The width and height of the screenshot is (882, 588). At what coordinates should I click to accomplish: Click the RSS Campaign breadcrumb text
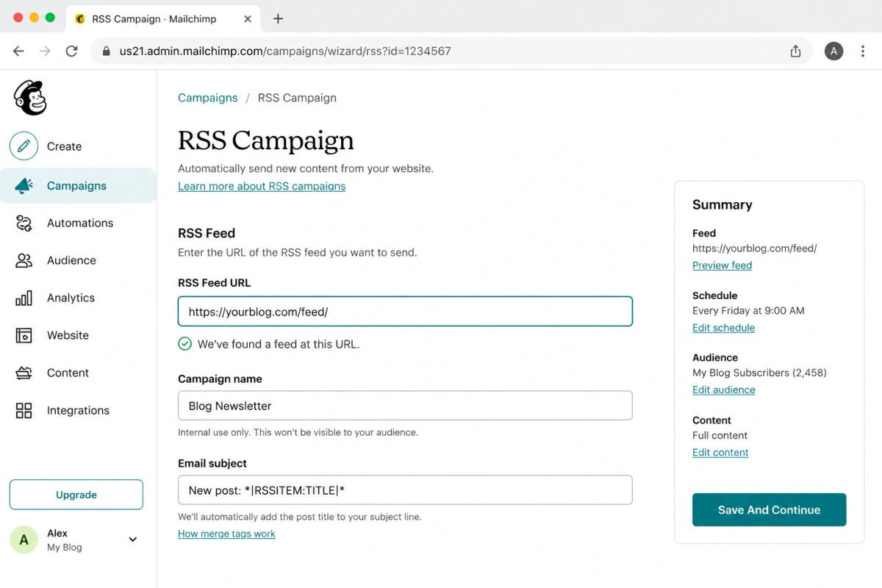(297, 98)
